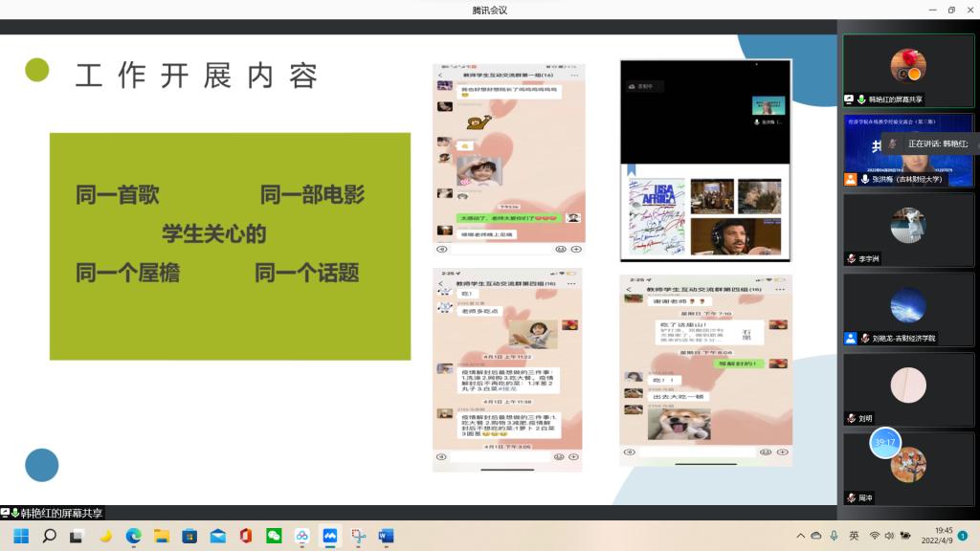Open WeChat from the taskbar
Screen dimensions: 980x551
tap(274, 536)
